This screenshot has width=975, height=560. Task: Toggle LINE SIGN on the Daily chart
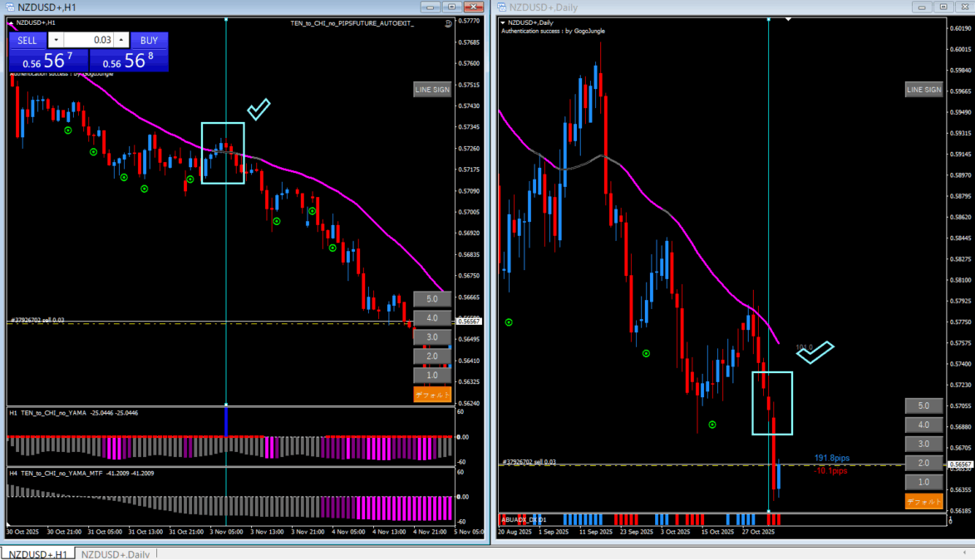point(923,90)
